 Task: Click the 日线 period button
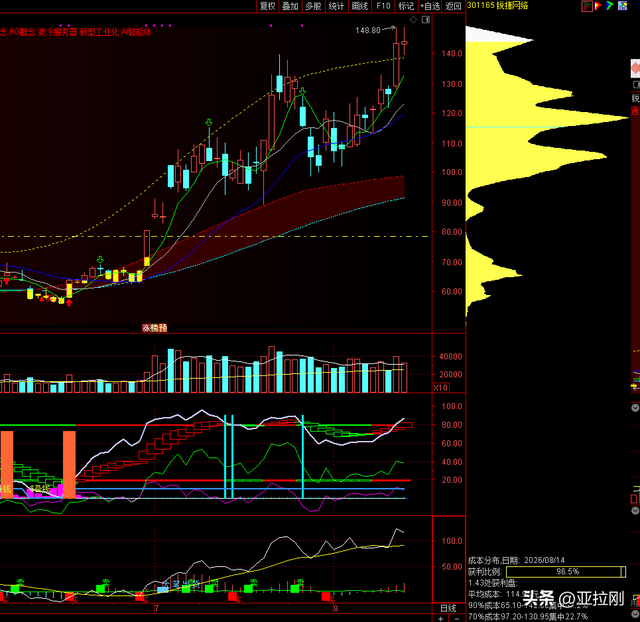click(448, 608)
